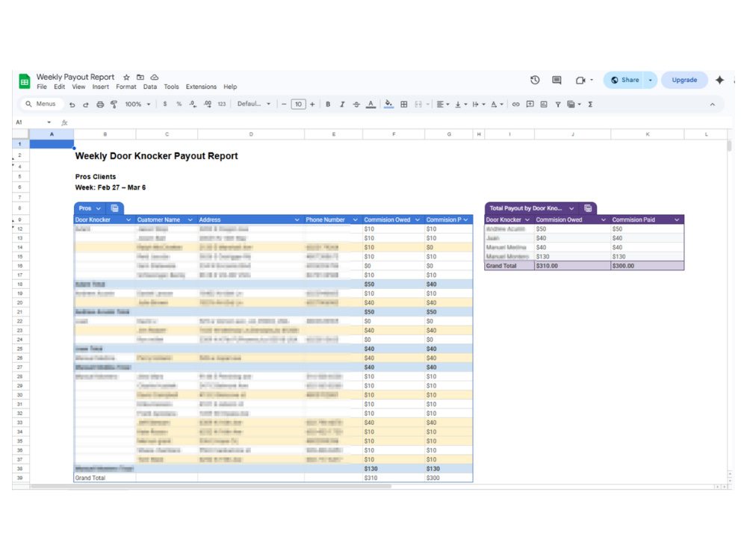747x560 pixels.
Task: Select the Grand Total $310.00 cell
Action: click(572, 266)
